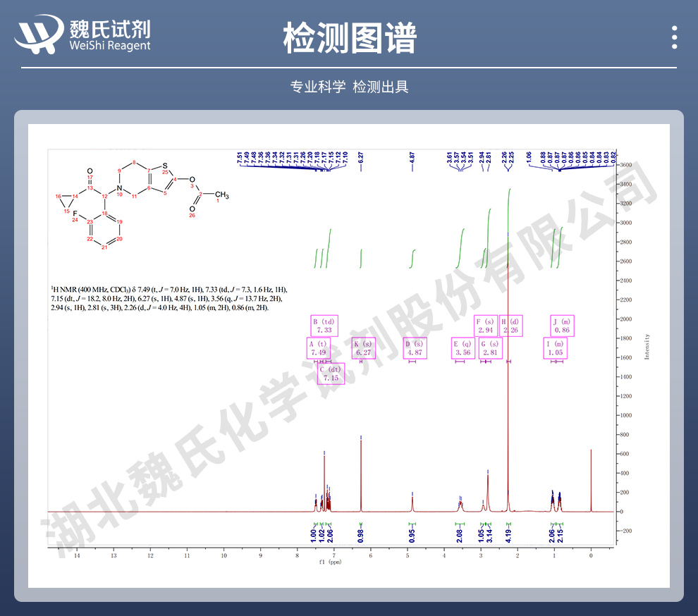Click the 3600 tick on the intensity axis

pos(626,165)
